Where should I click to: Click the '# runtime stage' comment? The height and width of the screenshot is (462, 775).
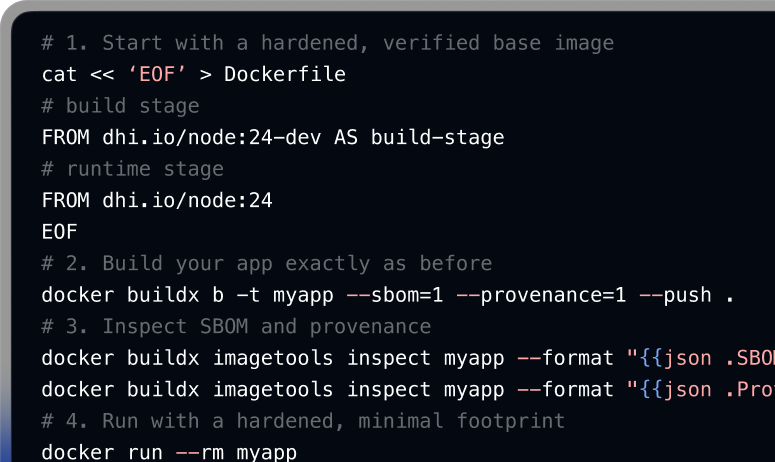(x=132, y=169)
